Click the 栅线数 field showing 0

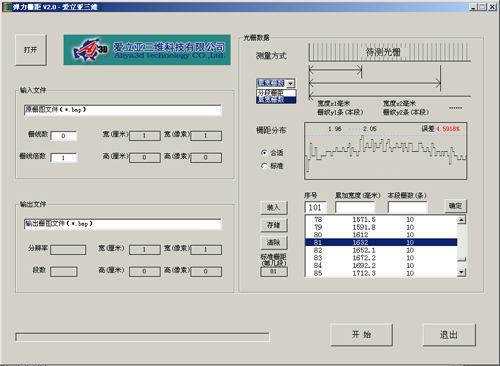pos(63,136)
